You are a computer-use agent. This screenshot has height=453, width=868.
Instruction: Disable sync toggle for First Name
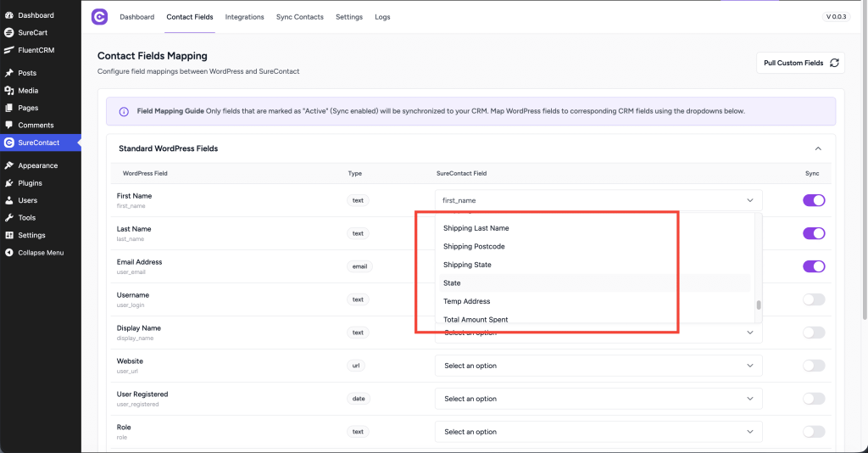click(813, 200)
